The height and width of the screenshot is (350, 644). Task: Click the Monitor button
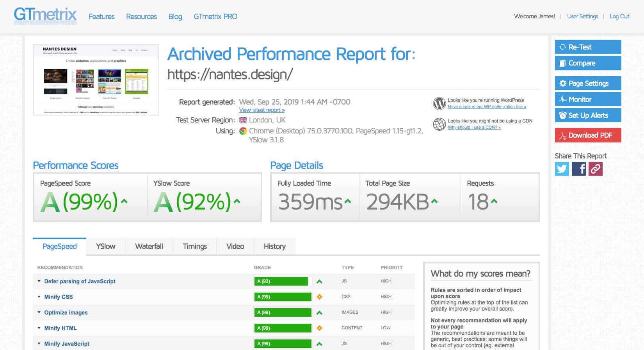click(588, 99)
